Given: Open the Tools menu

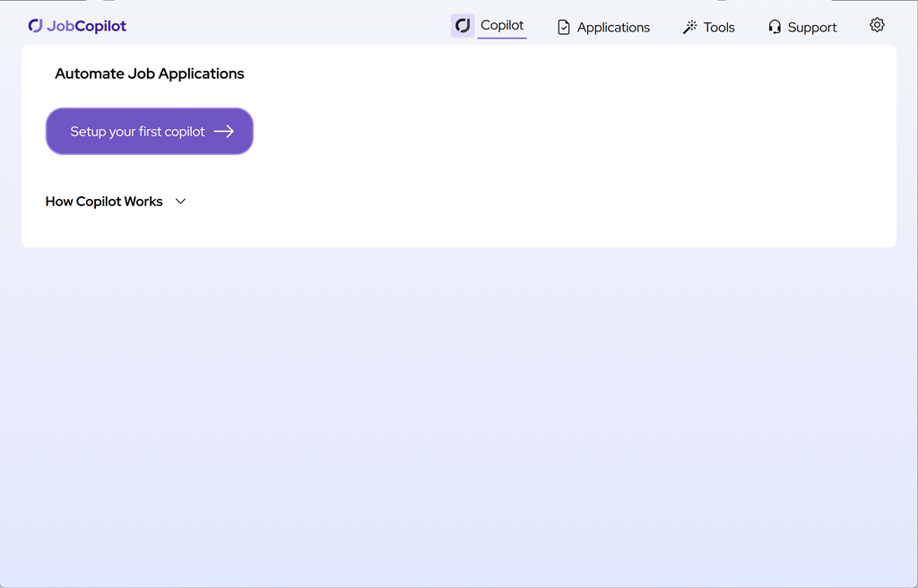Looking at the screenshot, I should point(719,28).
